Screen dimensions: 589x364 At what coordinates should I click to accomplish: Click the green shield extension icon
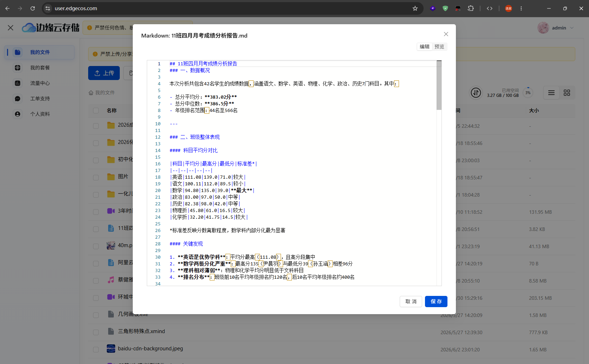(x=445, y=8)
